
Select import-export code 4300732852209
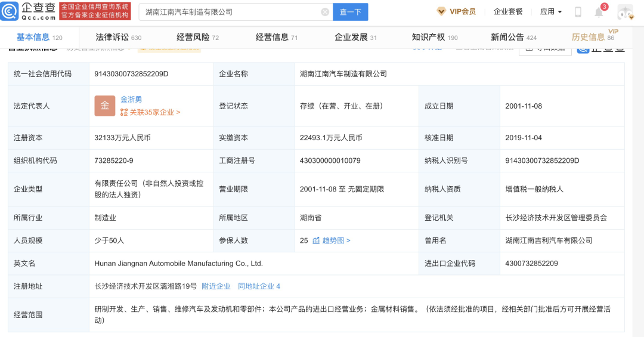(531, 264)
